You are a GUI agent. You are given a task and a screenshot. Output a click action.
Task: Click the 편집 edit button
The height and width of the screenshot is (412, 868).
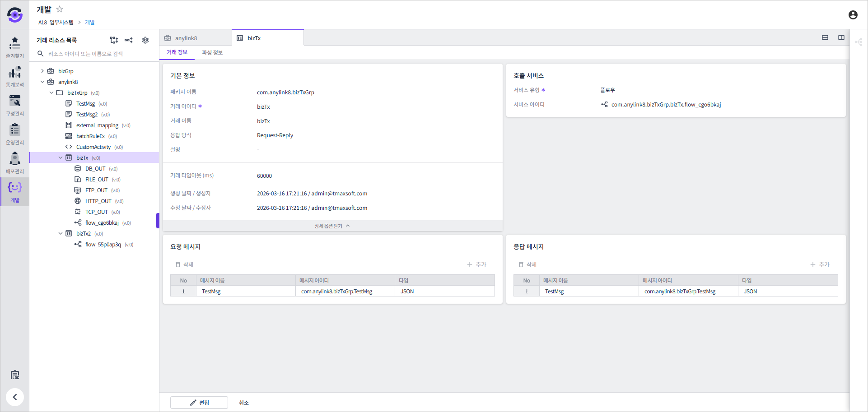click(199, 403)
